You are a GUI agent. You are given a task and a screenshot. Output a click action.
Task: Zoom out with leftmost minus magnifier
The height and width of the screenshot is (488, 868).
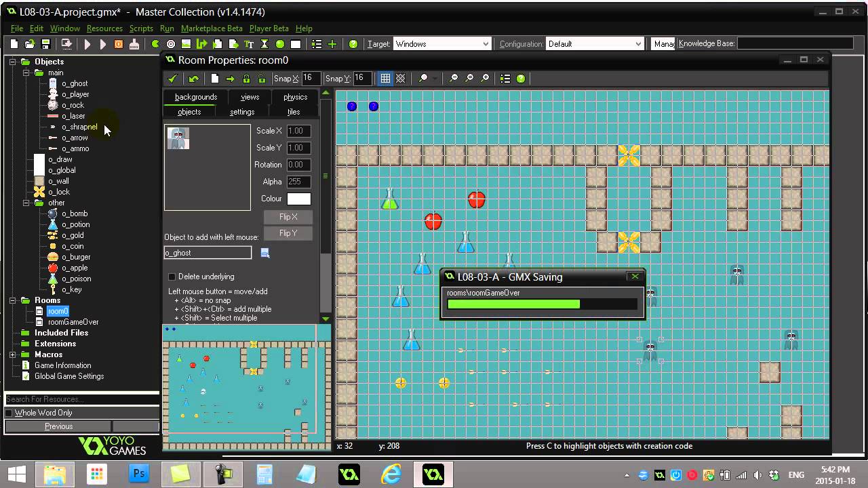click(x=454, y=79)
